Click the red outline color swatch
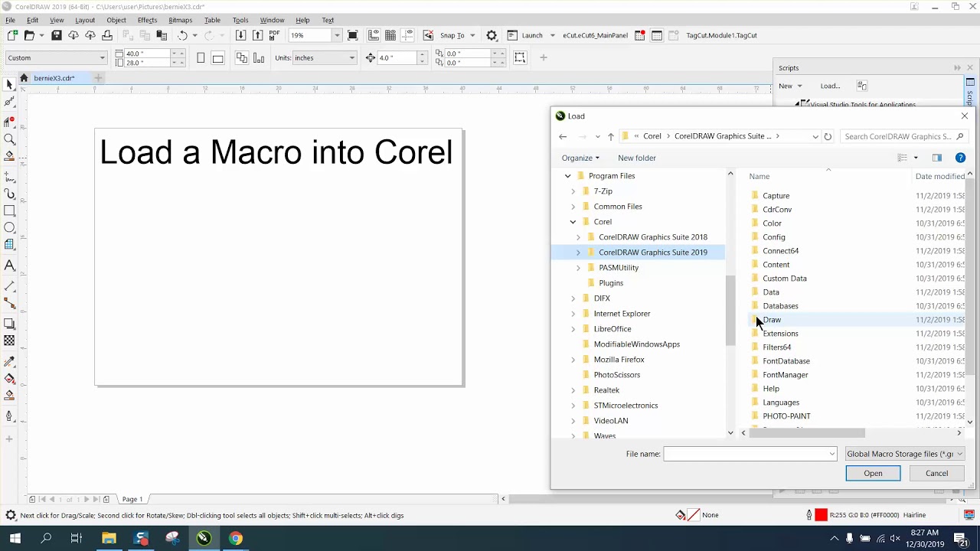The height and width of the screenshot is (551, 980). pyautogui.click(x=821, y=515)
